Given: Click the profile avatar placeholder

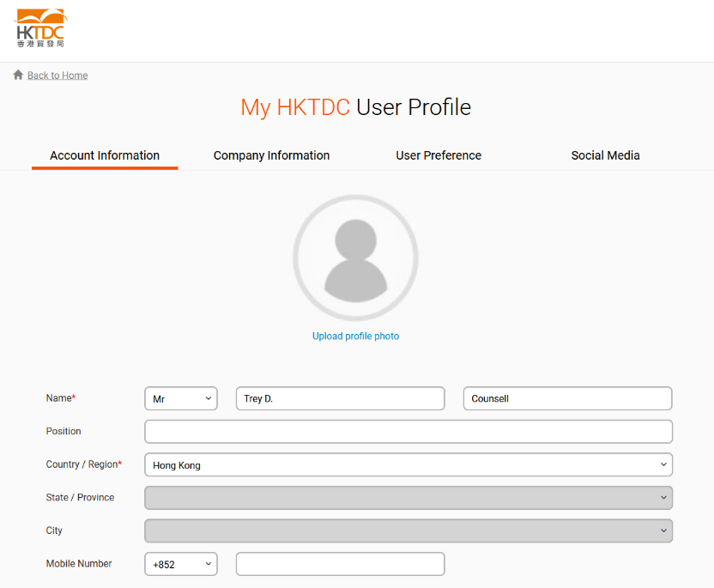Looking at the screenshot, I should click(355, 258).
